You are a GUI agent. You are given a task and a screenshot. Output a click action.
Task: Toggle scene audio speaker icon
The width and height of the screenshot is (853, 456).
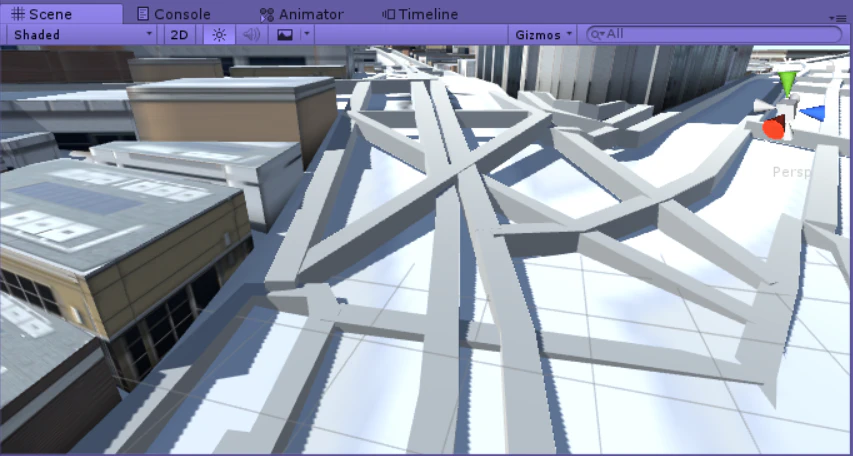click(x=251, y=35)
